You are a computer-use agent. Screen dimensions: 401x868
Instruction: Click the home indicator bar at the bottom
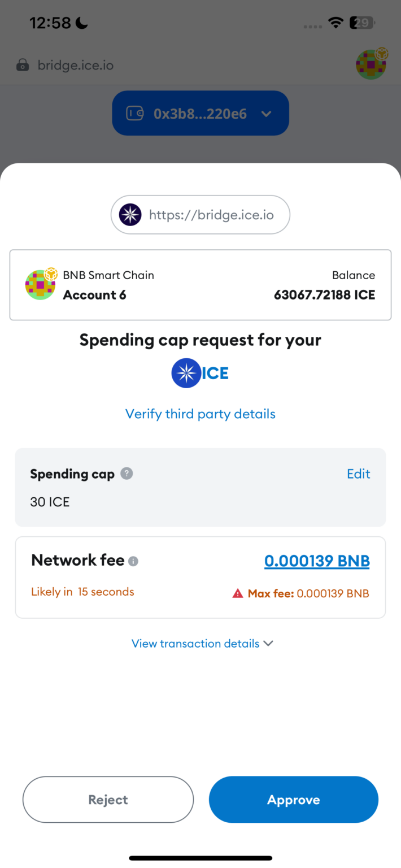(200, 857)
